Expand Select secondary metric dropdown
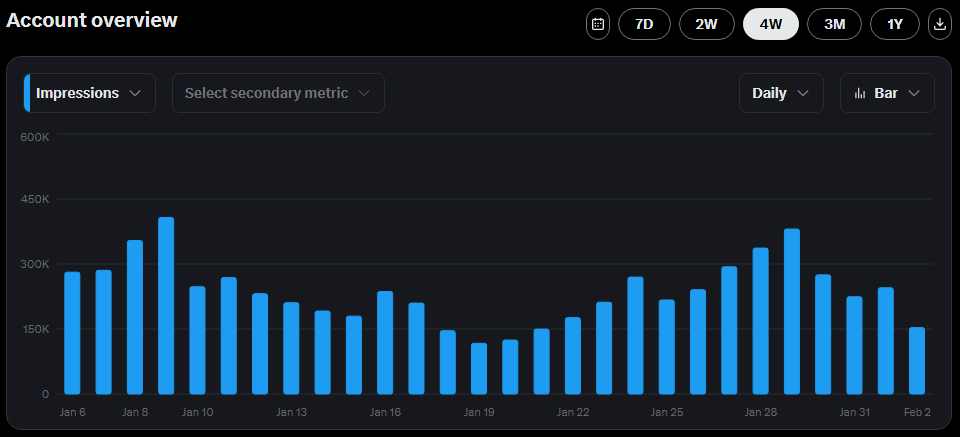This screenshot has height=437, width=960. pyautogui.click(x=278, y=93)
